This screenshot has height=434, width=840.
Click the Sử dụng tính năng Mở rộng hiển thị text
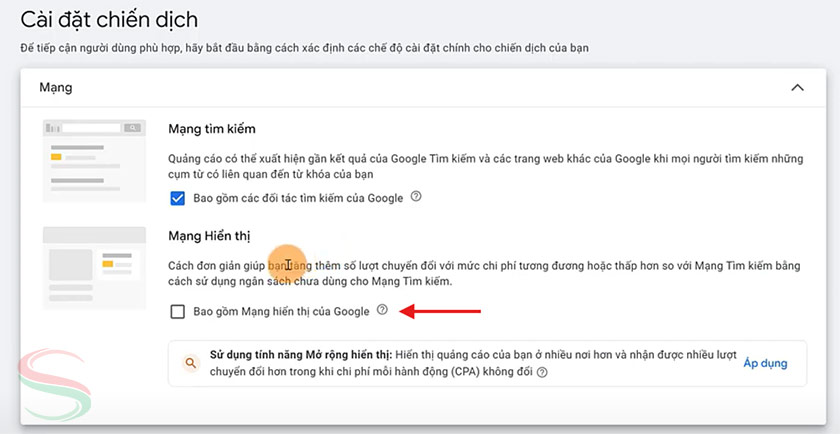pyautogui.click(x=300, y=355)
